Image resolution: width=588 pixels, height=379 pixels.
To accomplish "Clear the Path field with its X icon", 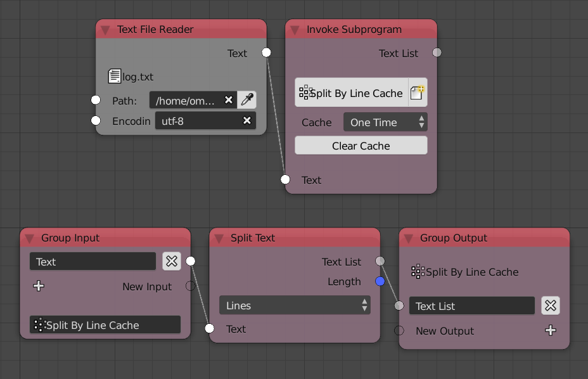I will click(x=228, y=100).
